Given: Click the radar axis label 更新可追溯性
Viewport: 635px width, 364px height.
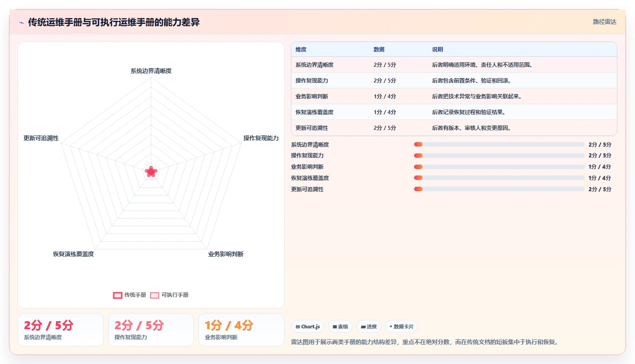Looking at the screenshot, I should [41, 138].
